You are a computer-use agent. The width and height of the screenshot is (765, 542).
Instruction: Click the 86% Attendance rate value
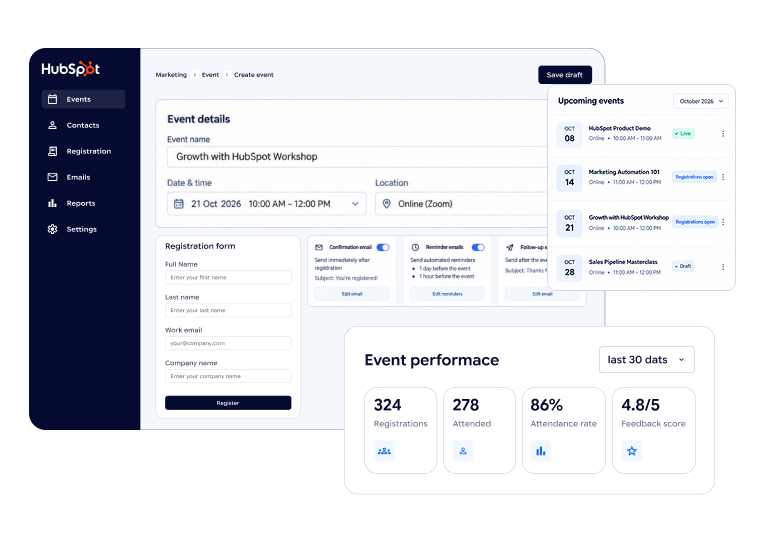(546, 405)
